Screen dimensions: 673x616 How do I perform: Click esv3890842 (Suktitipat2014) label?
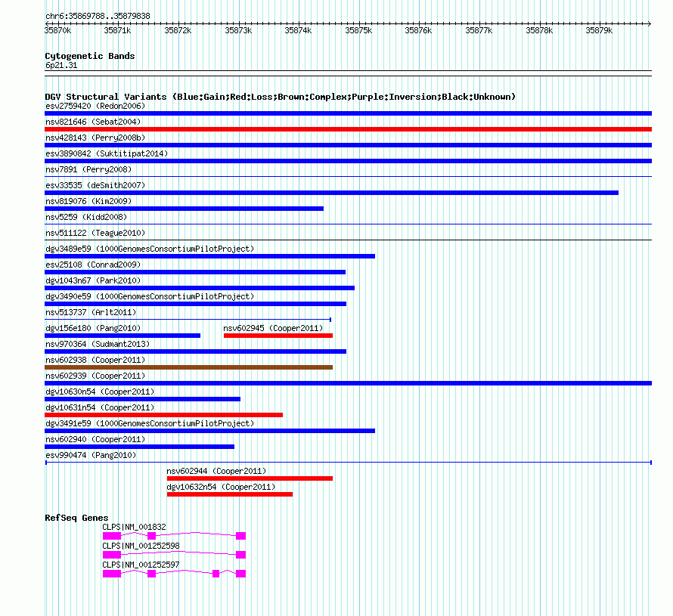107,153
